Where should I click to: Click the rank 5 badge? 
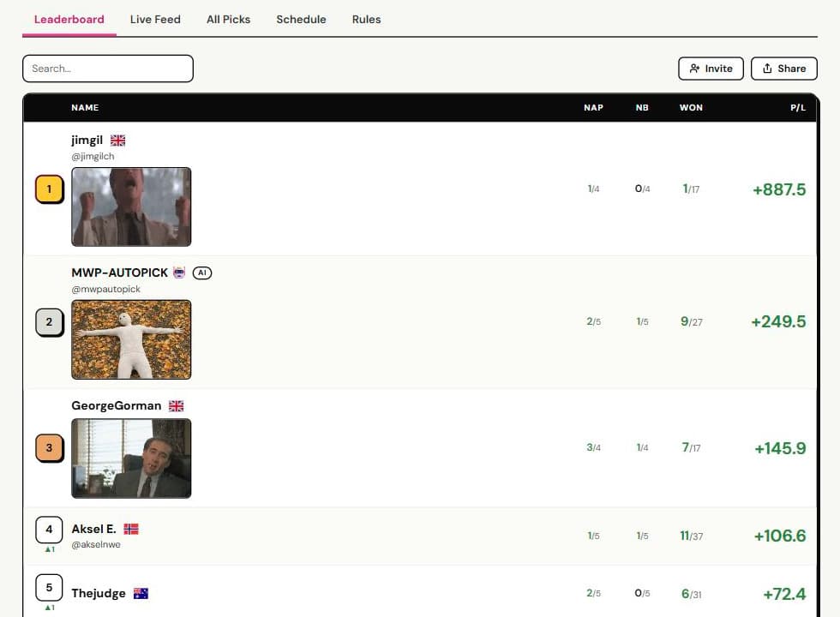[50, 588]
